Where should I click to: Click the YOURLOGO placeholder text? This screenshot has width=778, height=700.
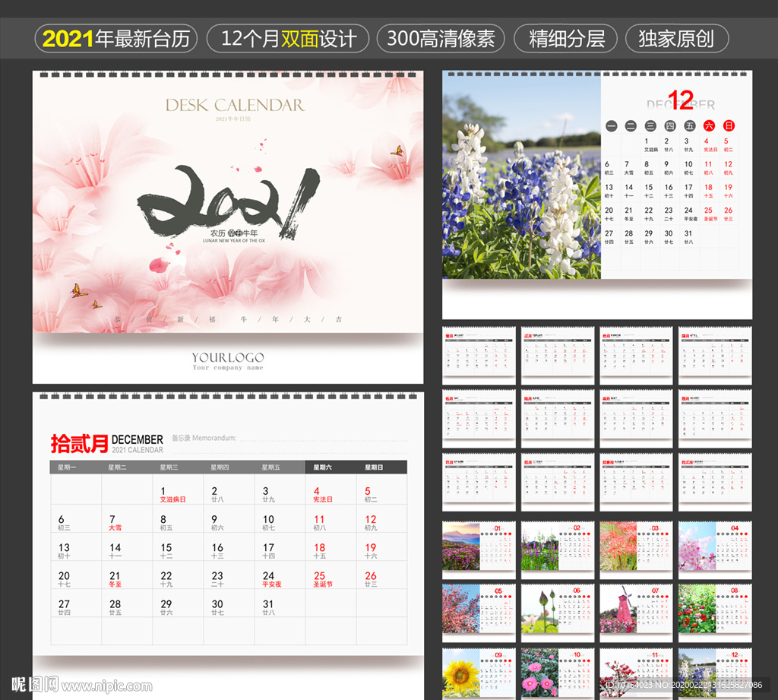[228, 357]
